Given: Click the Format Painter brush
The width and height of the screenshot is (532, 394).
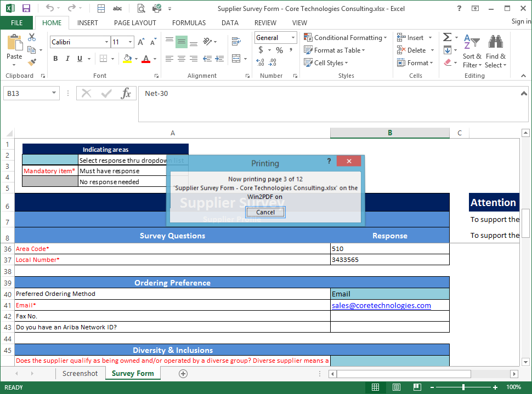Looking at the screenshot, I should 32,62.
